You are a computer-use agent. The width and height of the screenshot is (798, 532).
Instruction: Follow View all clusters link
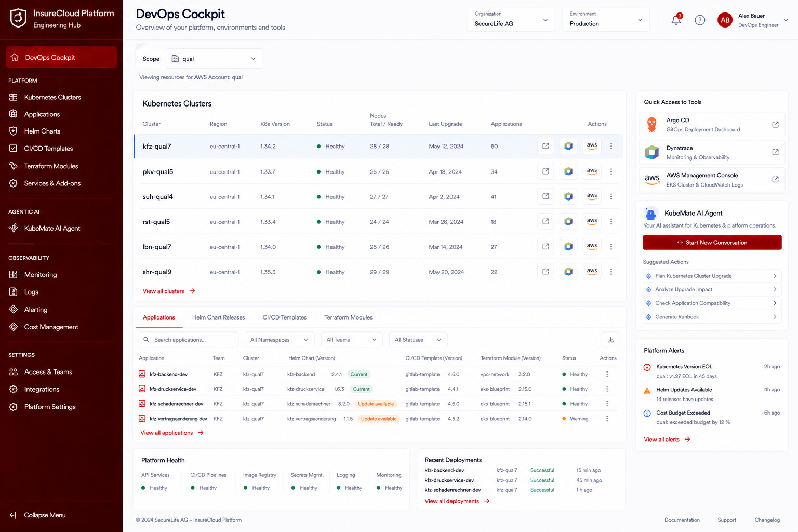[169, 291]
